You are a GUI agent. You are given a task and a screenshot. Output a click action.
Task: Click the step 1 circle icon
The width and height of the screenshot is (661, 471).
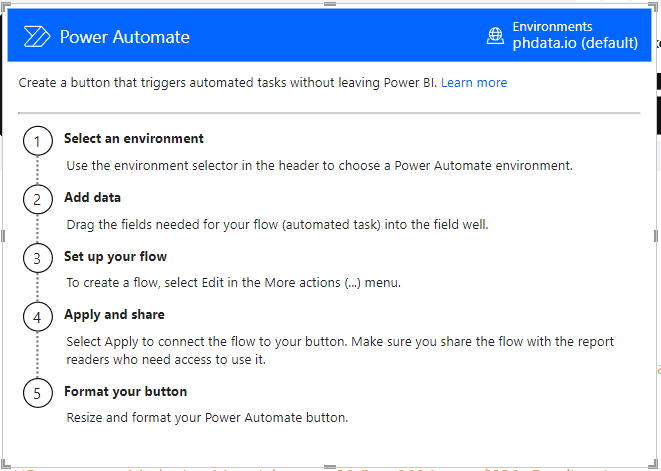(x=37, y=141)
